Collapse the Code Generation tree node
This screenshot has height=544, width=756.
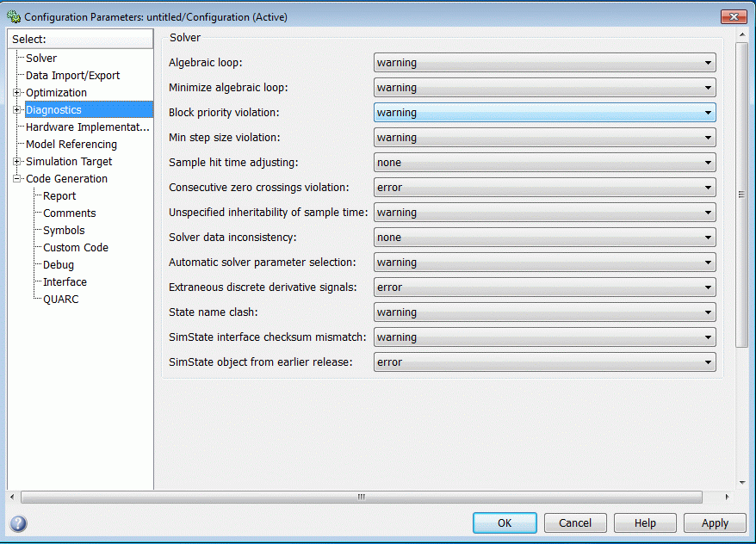coord(17,179)
